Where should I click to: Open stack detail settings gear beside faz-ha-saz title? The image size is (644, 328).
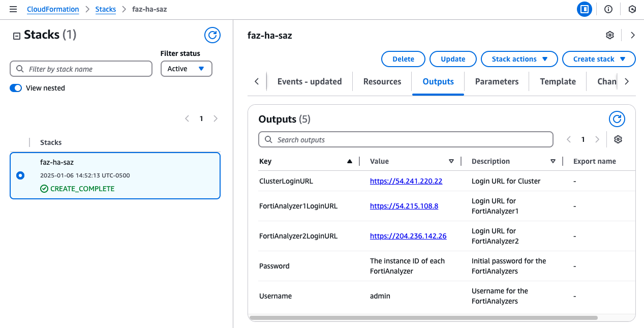pyautogui.click(x=610, y=35)
